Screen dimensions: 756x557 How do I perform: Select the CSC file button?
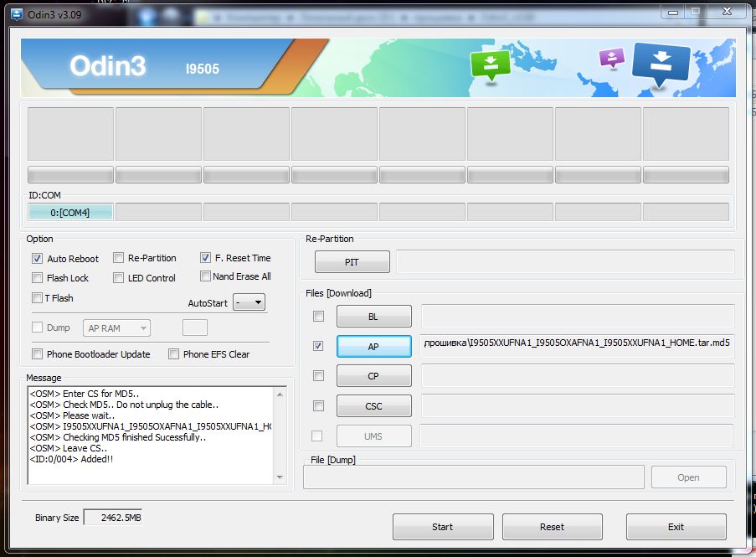pos(373,406)
